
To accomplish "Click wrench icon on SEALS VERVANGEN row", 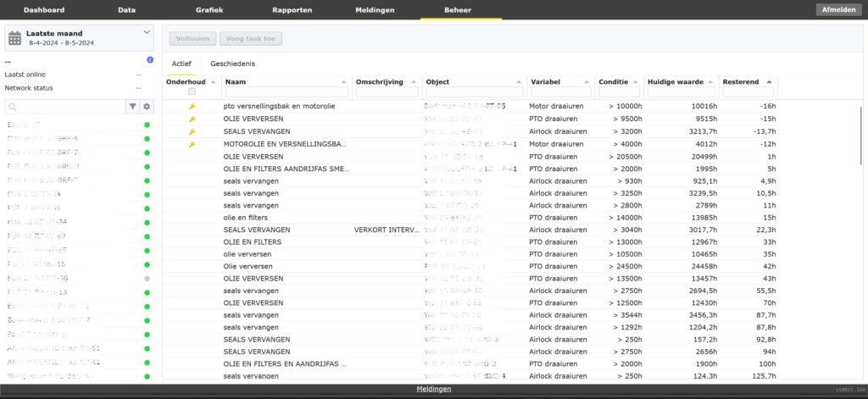I will coord(192,132).
